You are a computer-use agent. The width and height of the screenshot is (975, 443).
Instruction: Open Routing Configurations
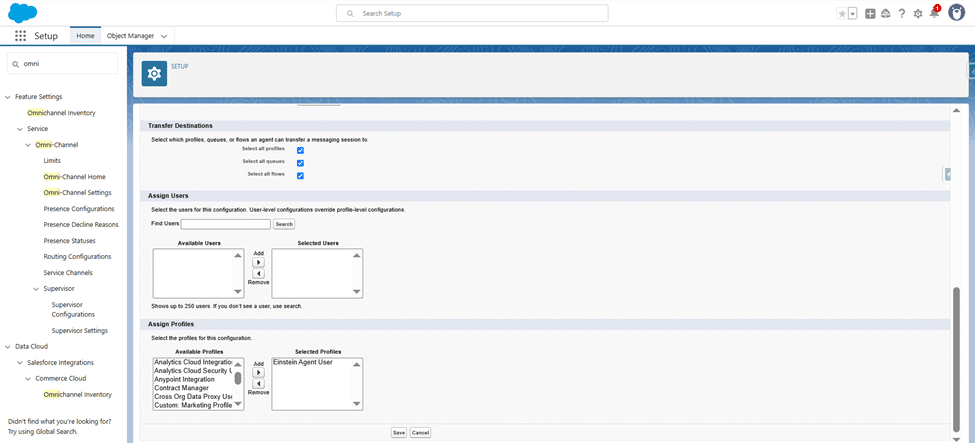(78, 257)
